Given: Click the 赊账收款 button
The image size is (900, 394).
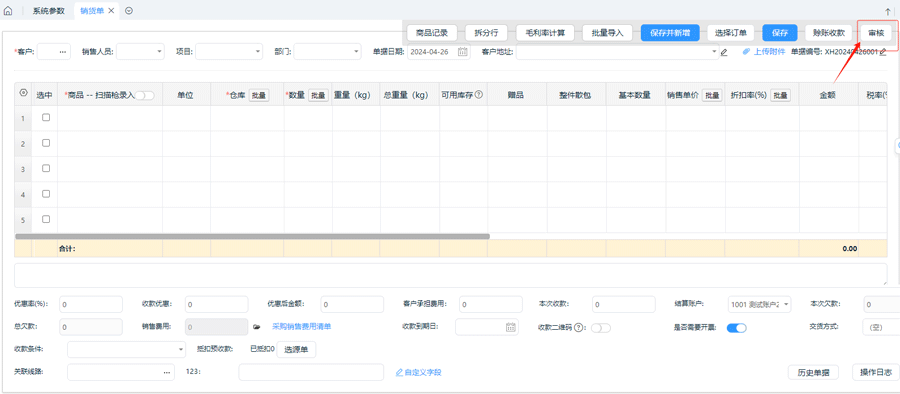Looking at the screenshot, I should [829, 33].
